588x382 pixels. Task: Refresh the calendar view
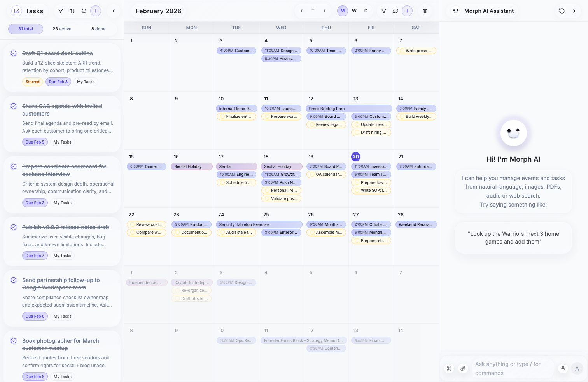[x=395, y=11]
